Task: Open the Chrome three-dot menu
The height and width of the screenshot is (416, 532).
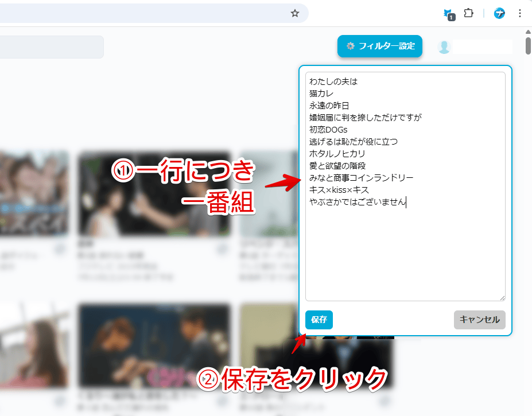Action: click(520, 13)
